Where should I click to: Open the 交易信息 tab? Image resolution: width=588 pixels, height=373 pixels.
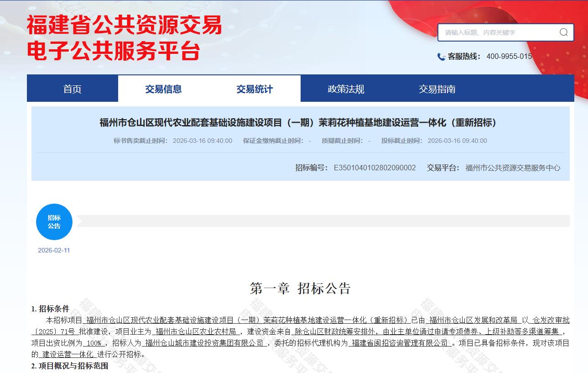163,89
